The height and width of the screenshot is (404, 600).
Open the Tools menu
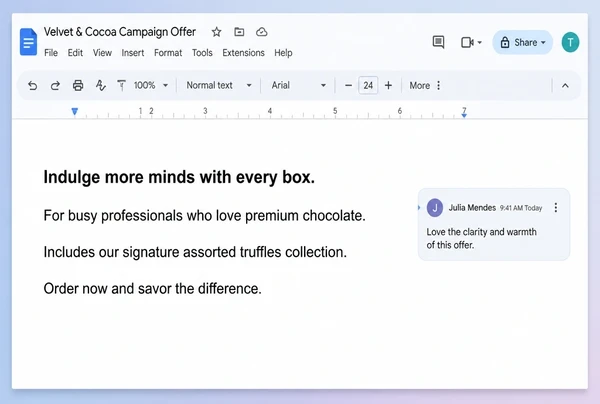tap(202, 53)
